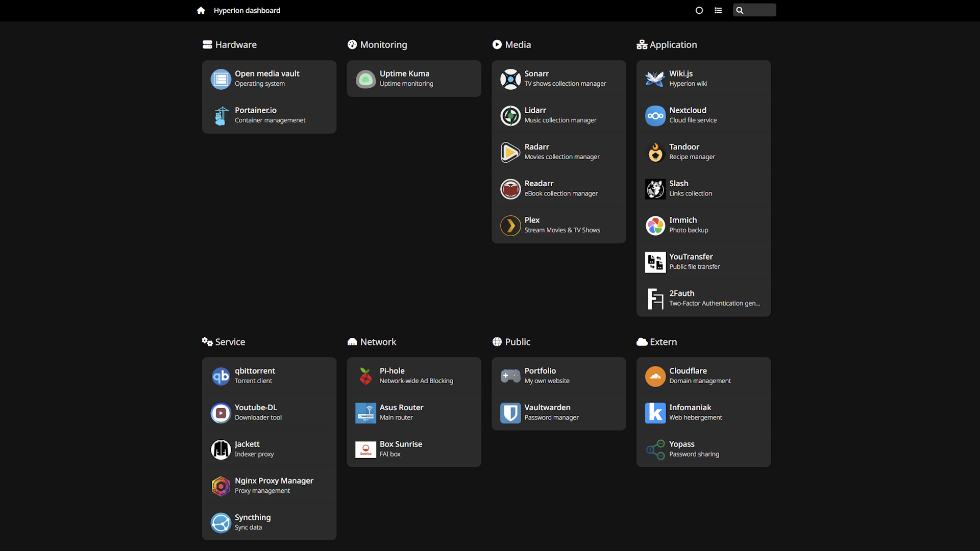Open the Cloudflare icon

point(655,377)
